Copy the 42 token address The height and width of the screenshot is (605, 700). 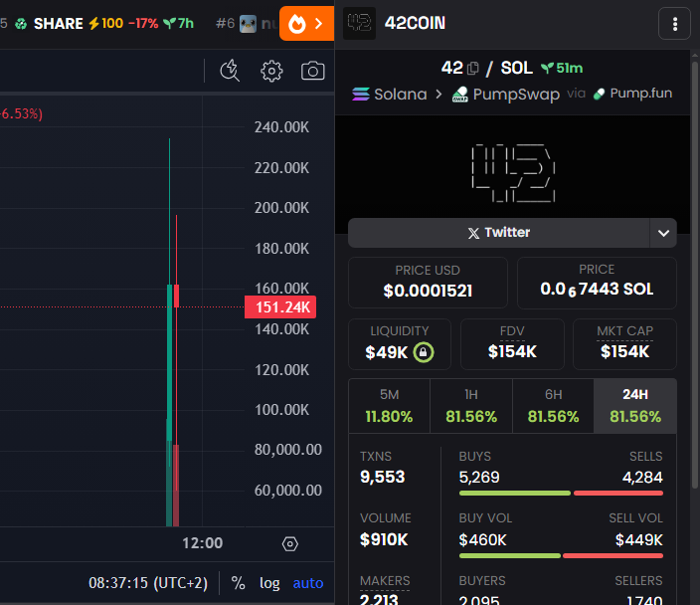point(472,69)
